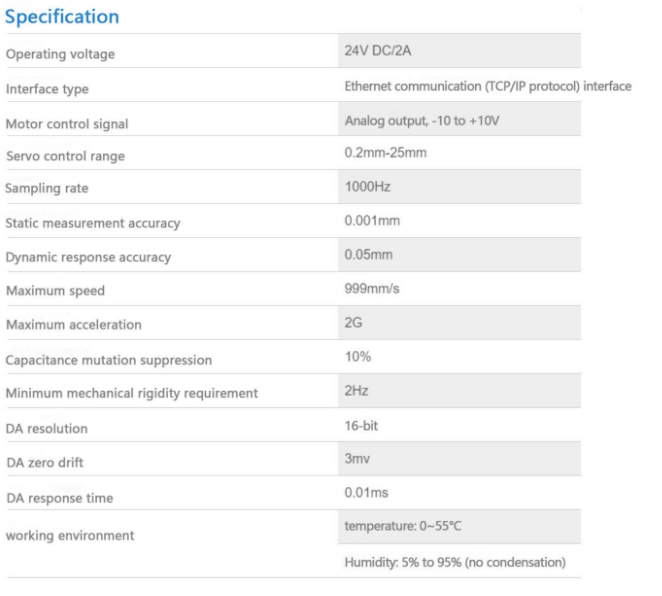Click the 2Hz rigidity requirement value
The height and width of the screenshot is (596, 662).
(x=356, y=391)
